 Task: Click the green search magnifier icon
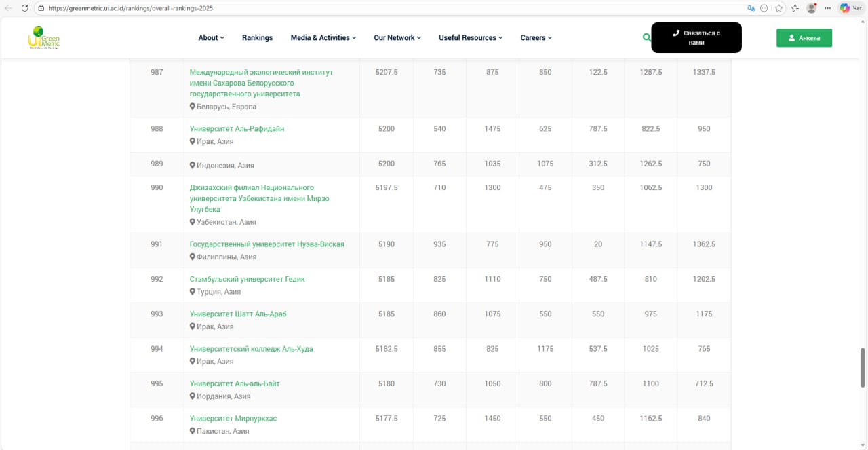point(646,37)
